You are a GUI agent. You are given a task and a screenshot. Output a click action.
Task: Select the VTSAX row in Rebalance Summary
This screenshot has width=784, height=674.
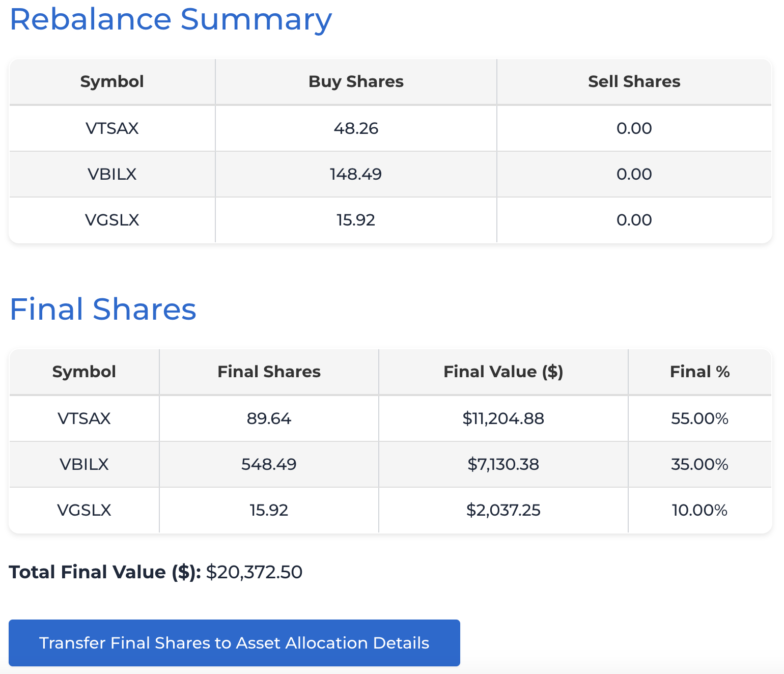click(x=111, y=128)
